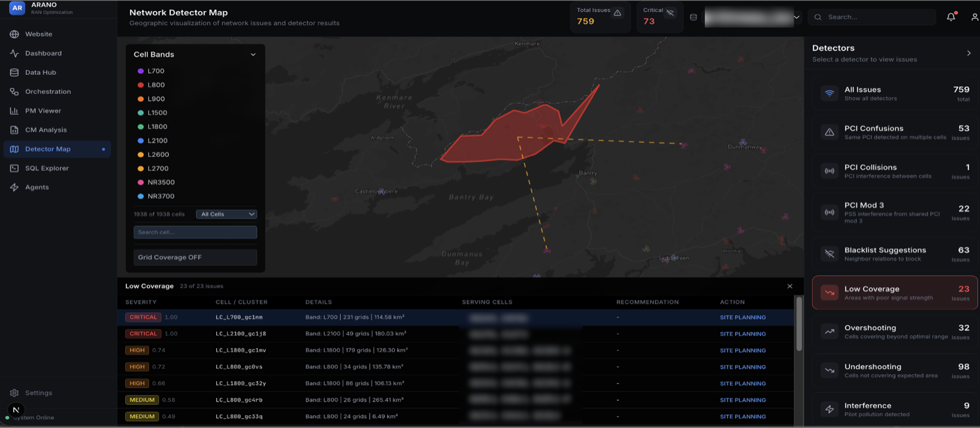The height and width of the screenshot is (428, 980).
Task: Click Site Planning for LC_L800_gc0vs
Action: [743, 367]
